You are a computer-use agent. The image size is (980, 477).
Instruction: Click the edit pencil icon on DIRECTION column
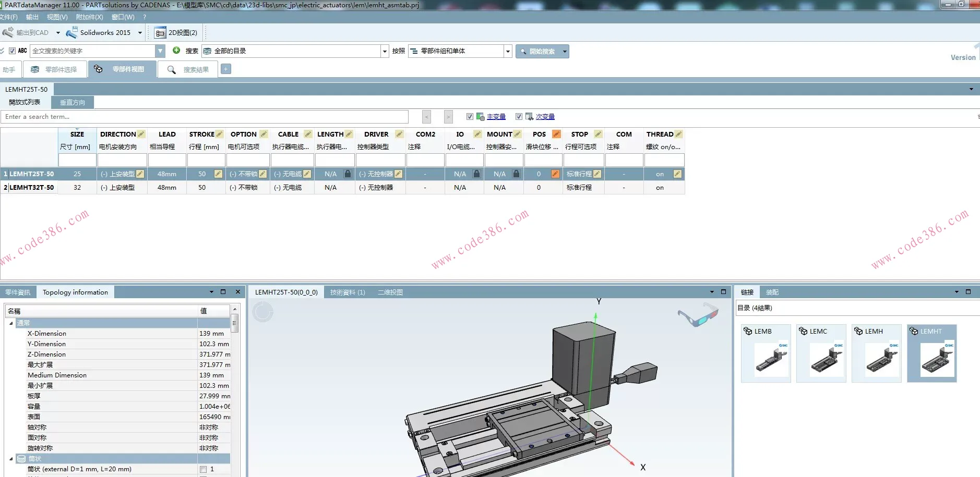(x=141, y=134)
